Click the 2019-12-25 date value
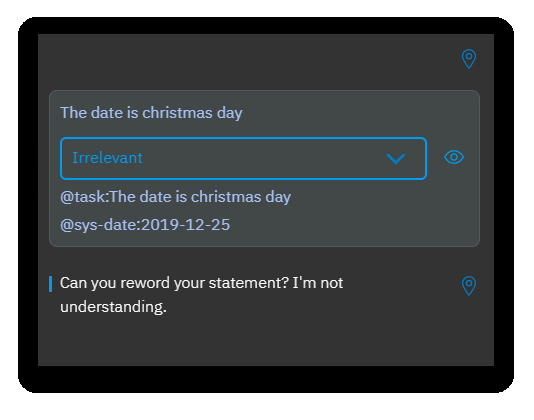The height and width of the screenshot is (420, 534). (x=186, y=225)
